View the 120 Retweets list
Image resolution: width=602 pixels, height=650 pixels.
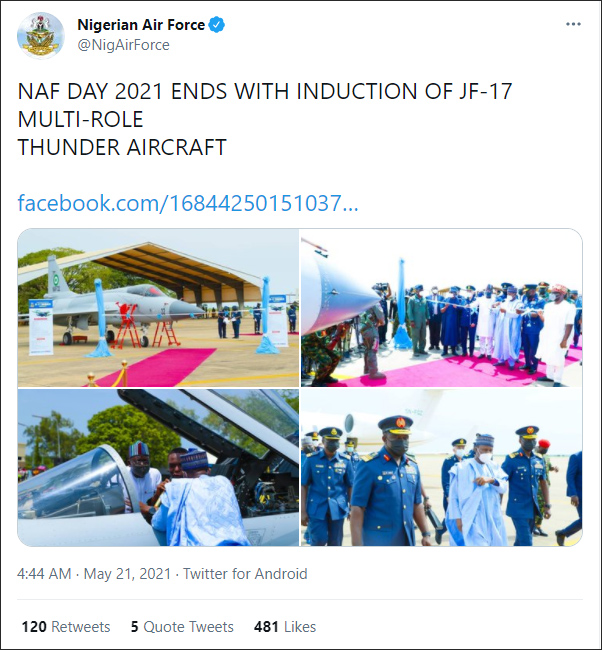66,627
